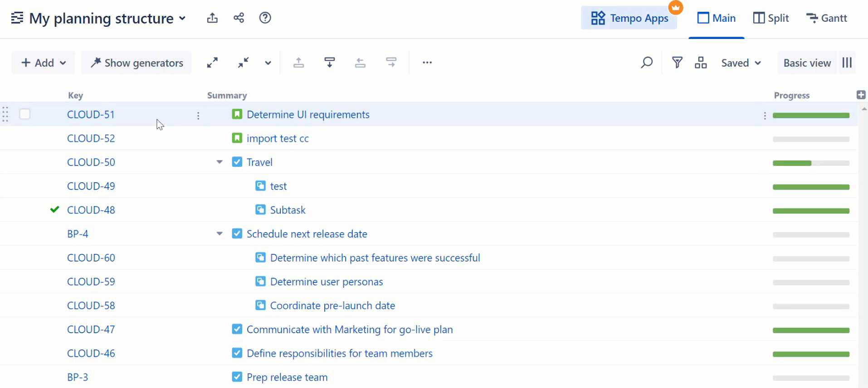
Task: Tick the checkbox for CLOUD-51 row
Action: [25, 114]
